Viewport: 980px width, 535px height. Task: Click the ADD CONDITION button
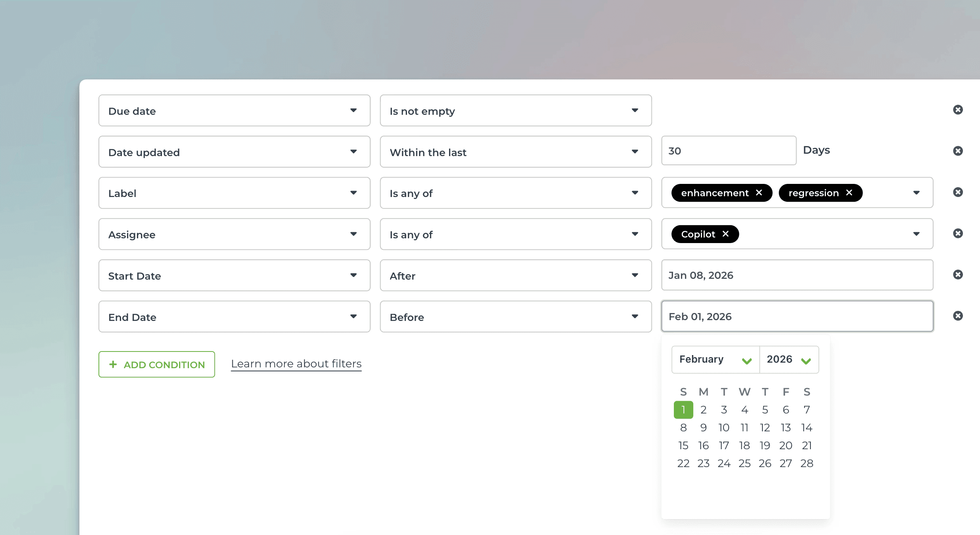156,364
